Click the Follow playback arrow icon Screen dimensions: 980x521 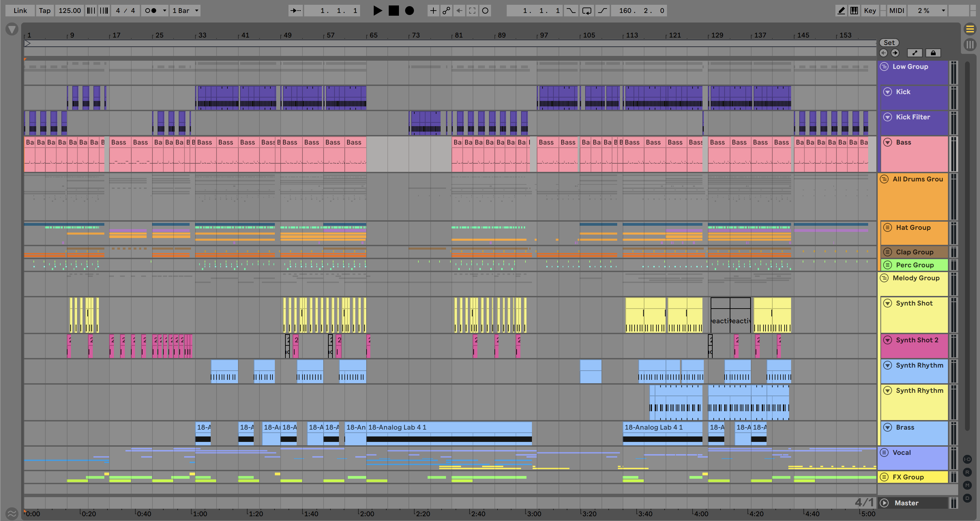[295, 11]
